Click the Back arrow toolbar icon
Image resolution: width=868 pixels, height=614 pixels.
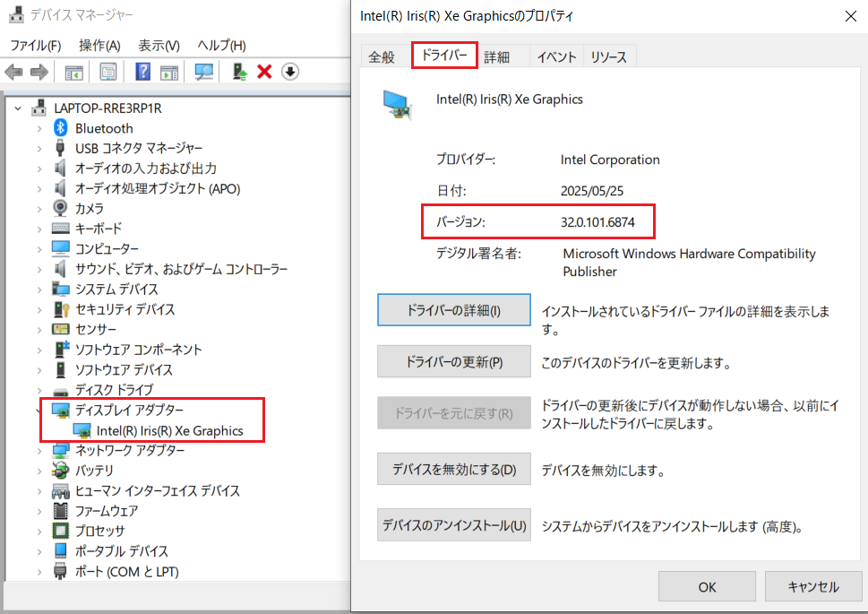point(13,72)
